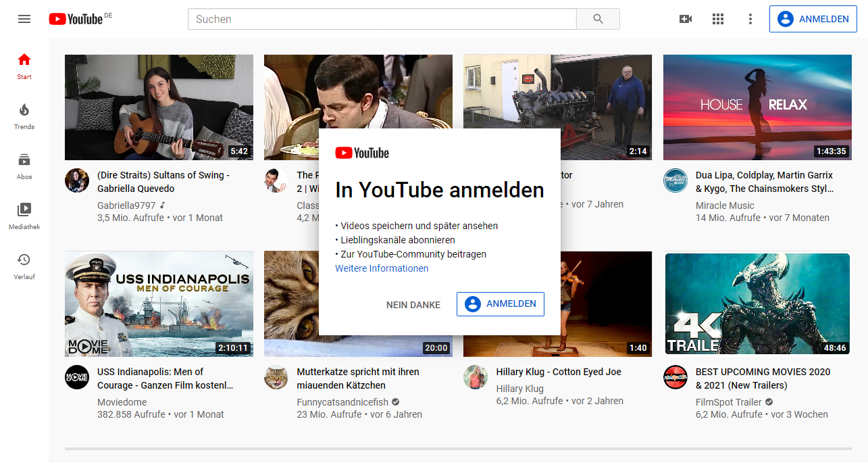Click Gabriella9797 channel avatar
The image size is (868, 463).
tap(77, 180)
